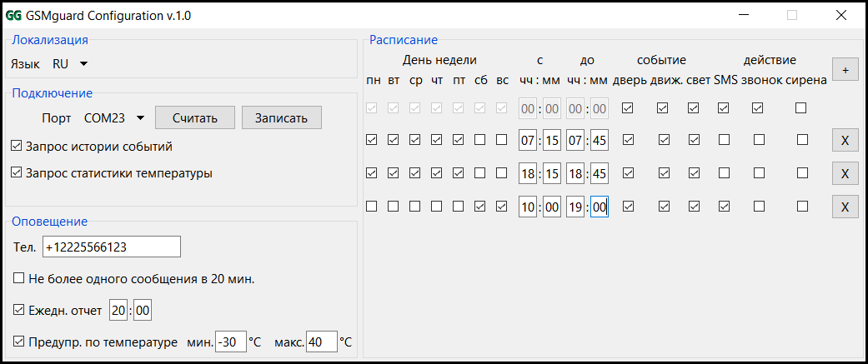Delete the 10:00–19:00 schedule row with X
This screenshot has width=868, height=364.
point(845,207)
